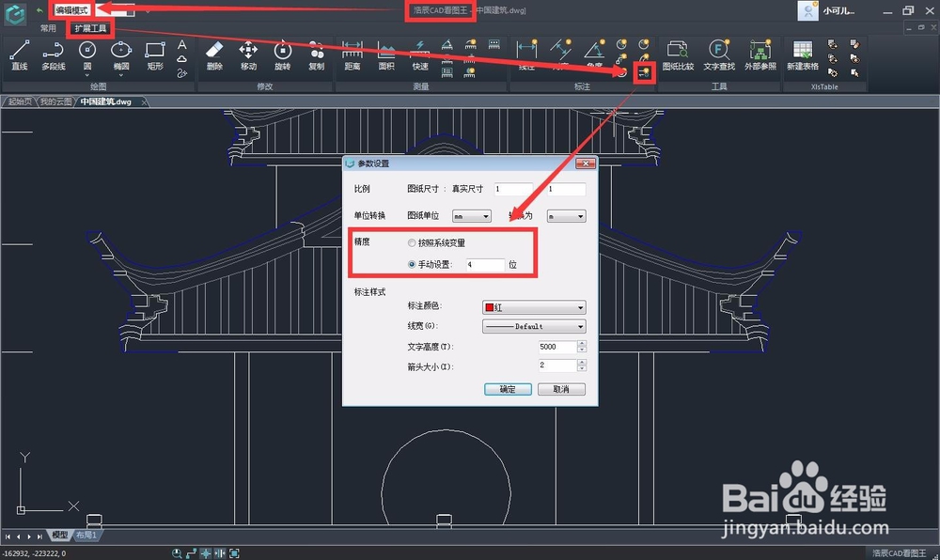Open the 编辑模式 mode dropdown
Screen dimensions: 940x560
[94, 10]
